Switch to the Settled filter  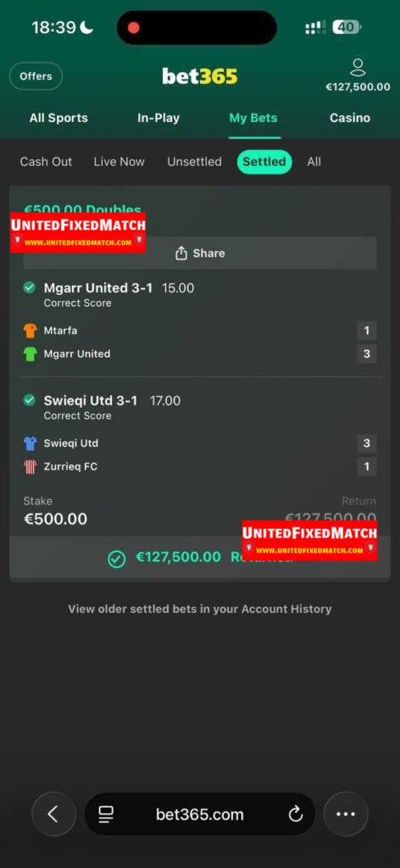click(264, 162)
